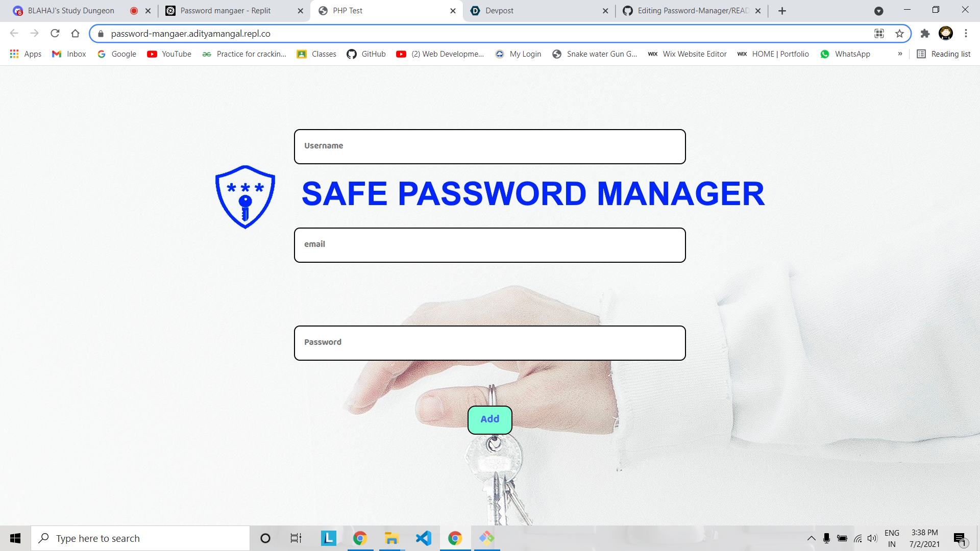Image resolution: width=980 pixels, height=551 pixels.
Task: Open a new tab with plus button
Action: coord(782,11)
